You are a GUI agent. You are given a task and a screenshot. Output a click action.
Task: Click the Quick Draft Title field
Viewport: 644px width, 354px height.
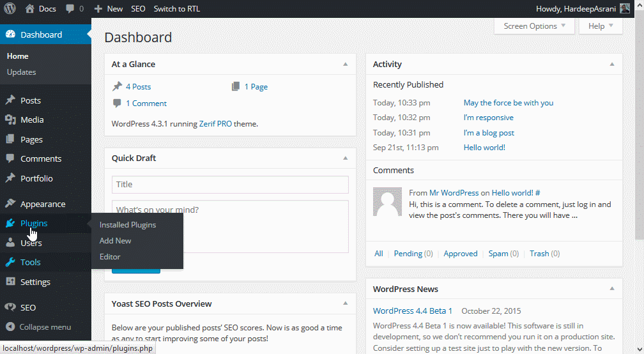(230, 185)
